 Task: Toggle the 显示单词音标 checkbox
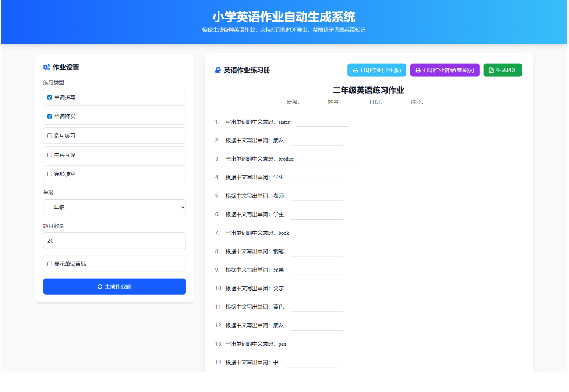[x=50, y=264]
